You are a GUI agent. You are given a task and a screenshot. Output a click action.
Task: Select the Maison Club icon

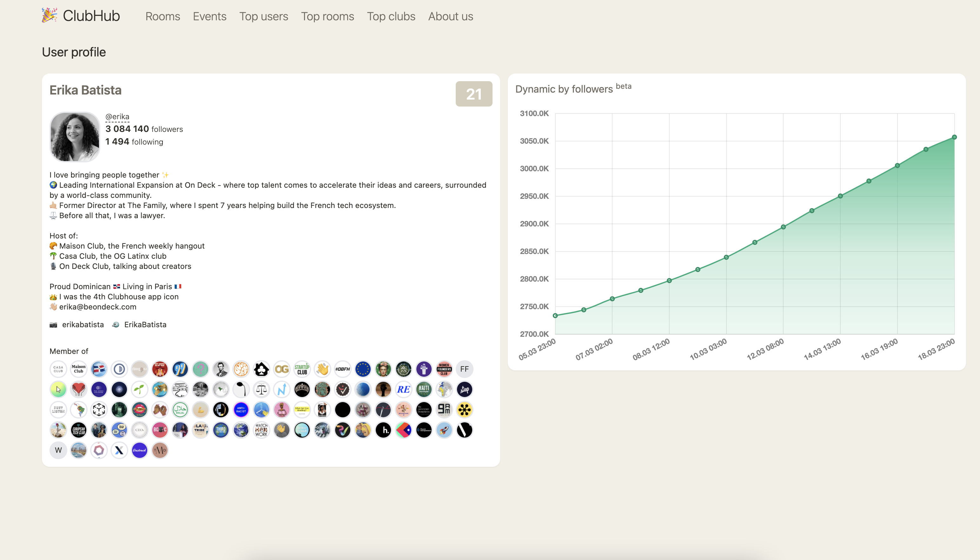pos(78,369)
